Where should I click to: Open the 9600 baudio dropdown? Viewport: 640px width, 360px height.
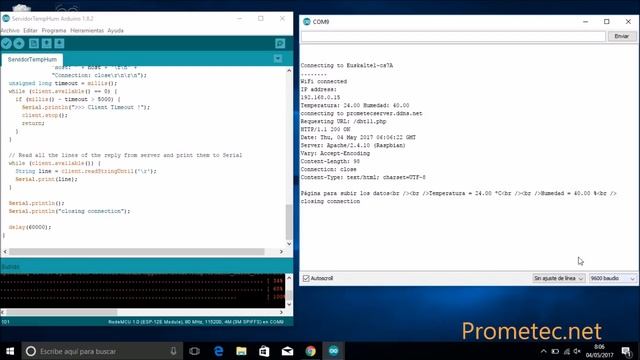613,278
